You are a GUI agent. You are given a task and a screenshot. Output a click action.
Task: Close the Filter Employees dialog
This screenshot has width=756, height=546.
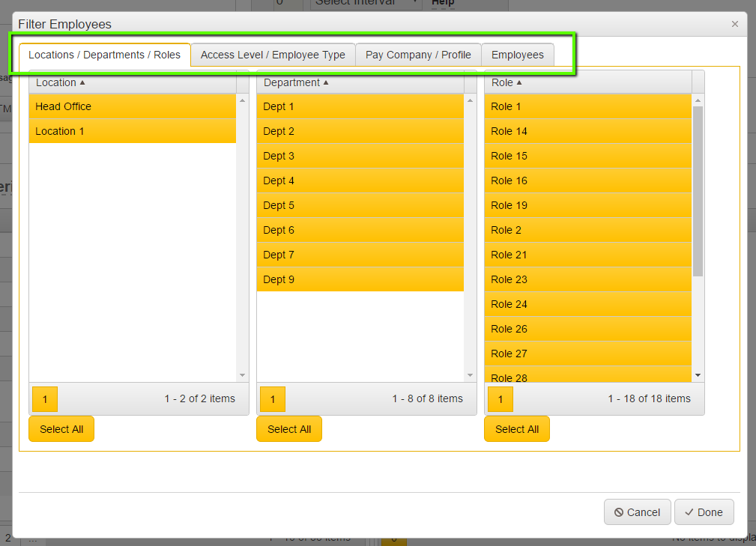(x=734, y=24)
